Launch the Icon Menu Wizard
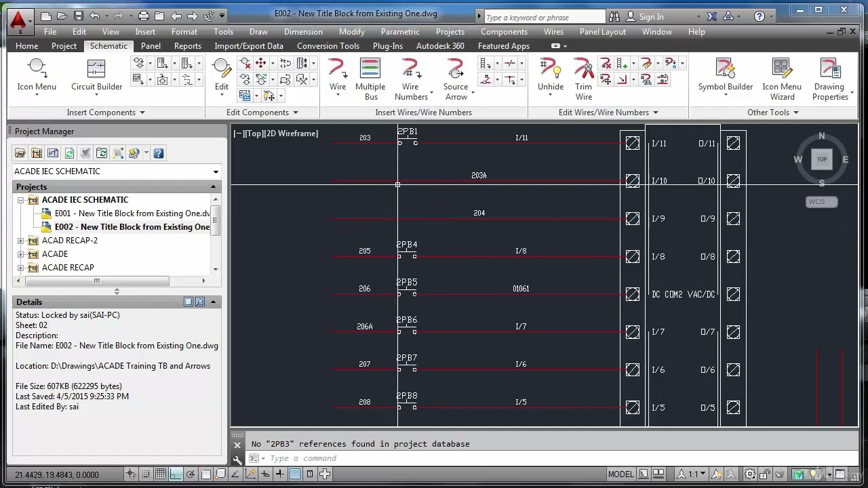 coord(782,79)
